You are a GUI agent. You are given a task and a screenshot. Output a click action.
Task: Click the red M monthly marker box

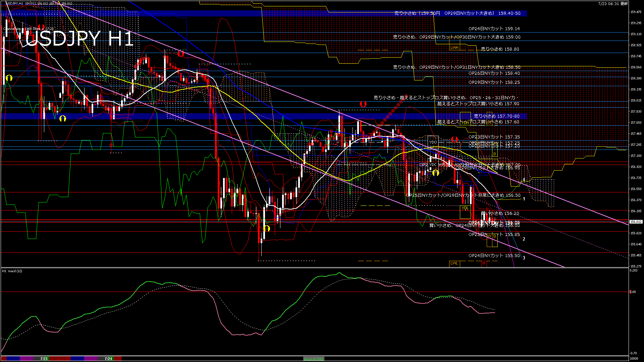tap(484, 263)
